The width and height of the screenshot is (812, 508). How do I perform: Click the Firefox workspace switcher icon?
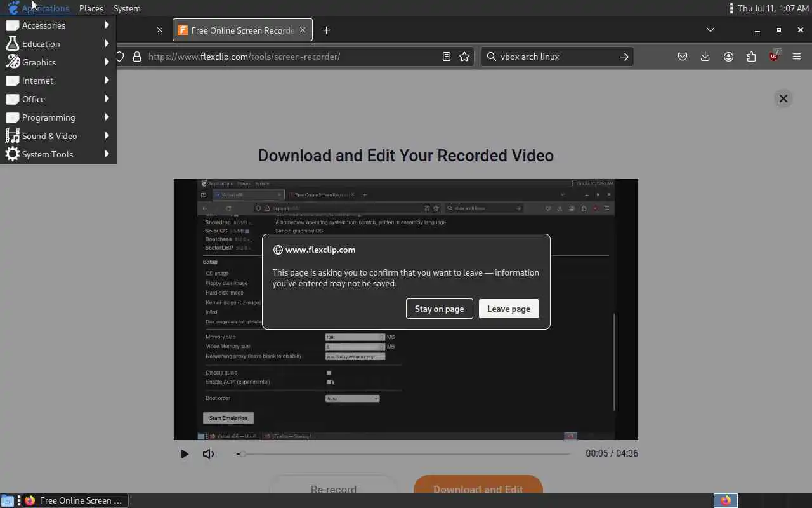click(726, 500)
